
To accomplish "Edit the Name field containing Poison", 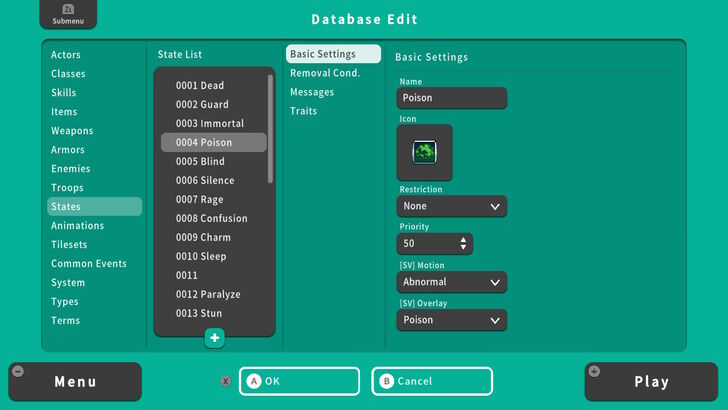I will pos(452,98).
